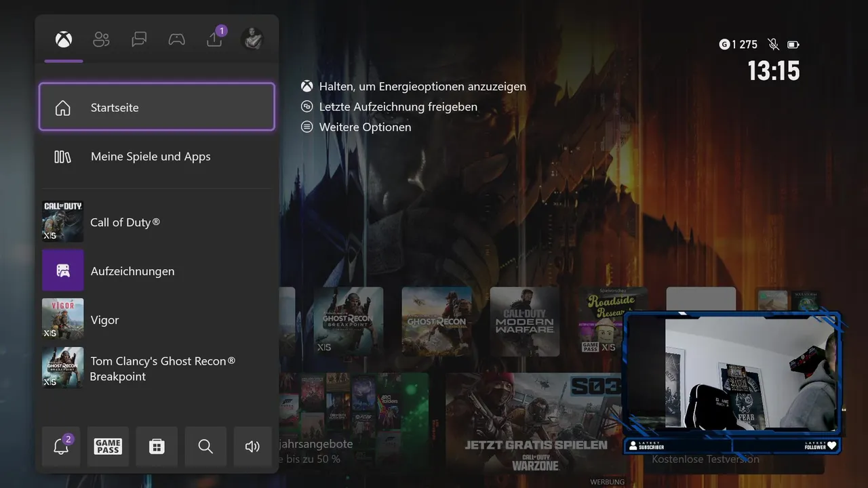868x488 pixels.
Task: Open Aufzeichnungen captures app
Action: tap(157, 270)
